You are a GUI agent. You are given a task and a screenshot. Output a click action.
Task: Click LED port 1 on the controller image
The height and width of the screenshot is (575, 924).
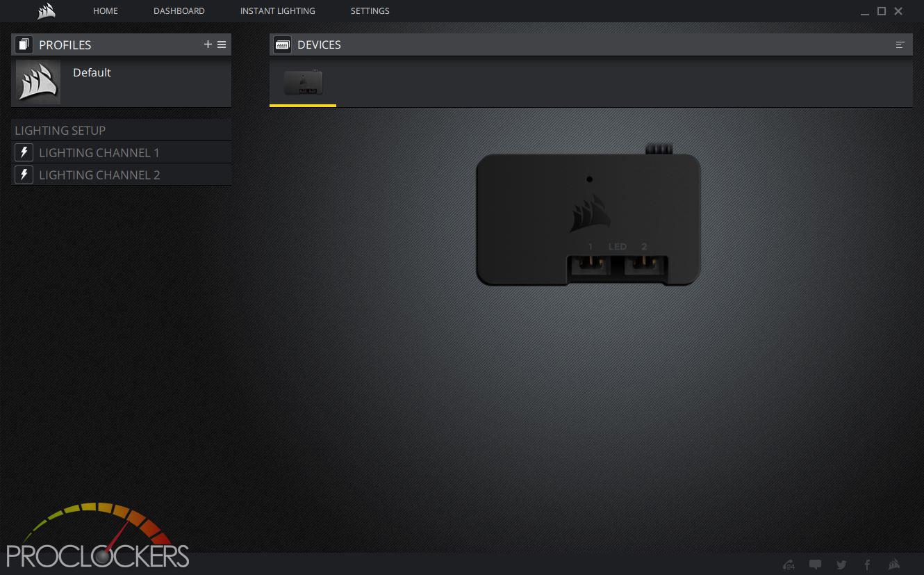pos(591,266)
